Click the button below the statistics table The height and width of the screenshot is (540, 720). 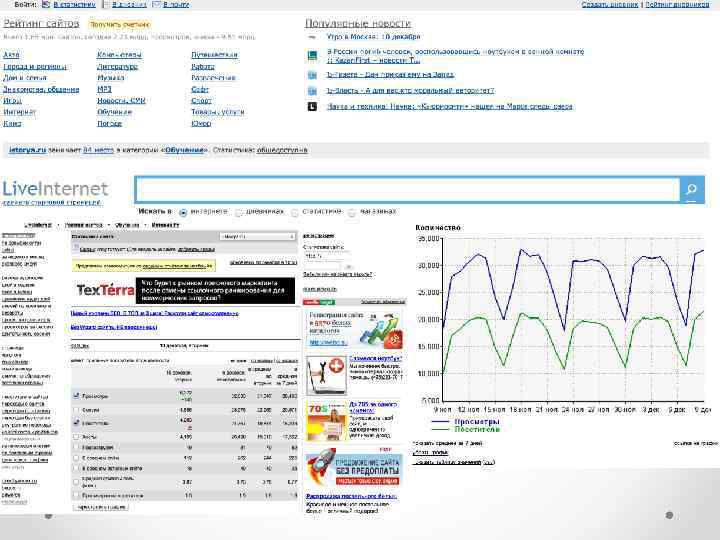coord(101,507)
